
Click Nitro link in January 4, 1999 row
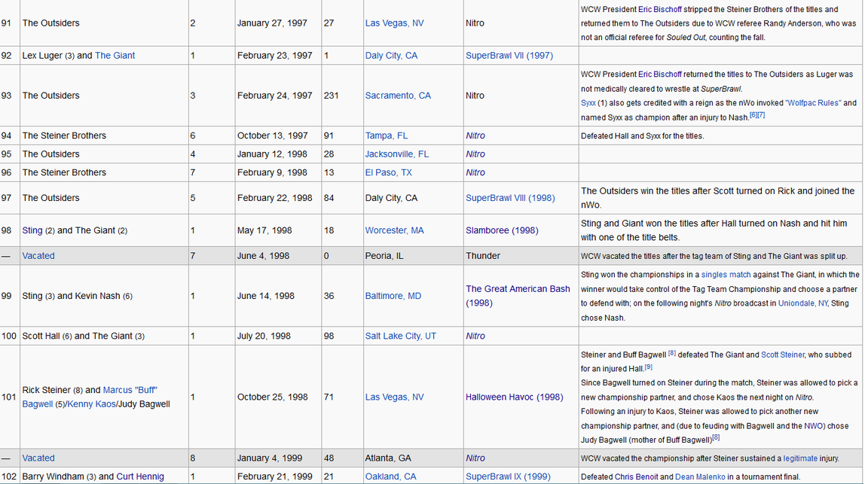[475, 458]
